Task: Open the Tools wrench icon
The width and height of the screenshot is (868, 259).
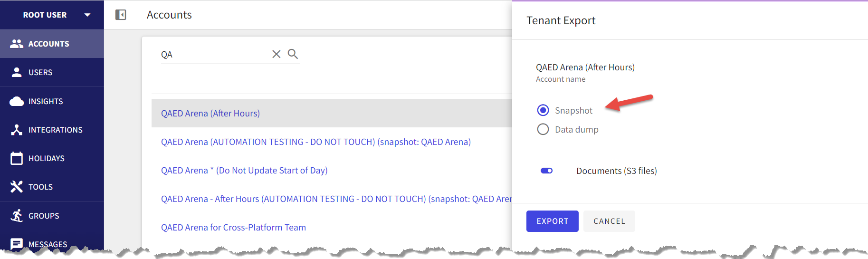Action: coord(17,187)
